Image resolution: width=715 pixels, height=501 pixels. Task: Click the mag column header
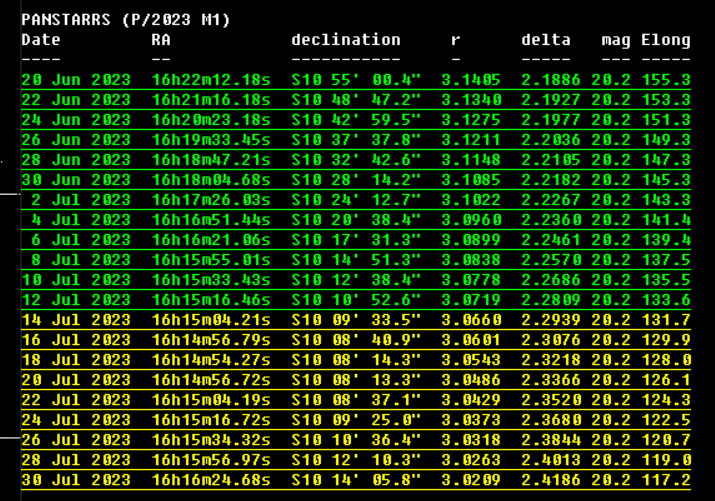[616, 40]
